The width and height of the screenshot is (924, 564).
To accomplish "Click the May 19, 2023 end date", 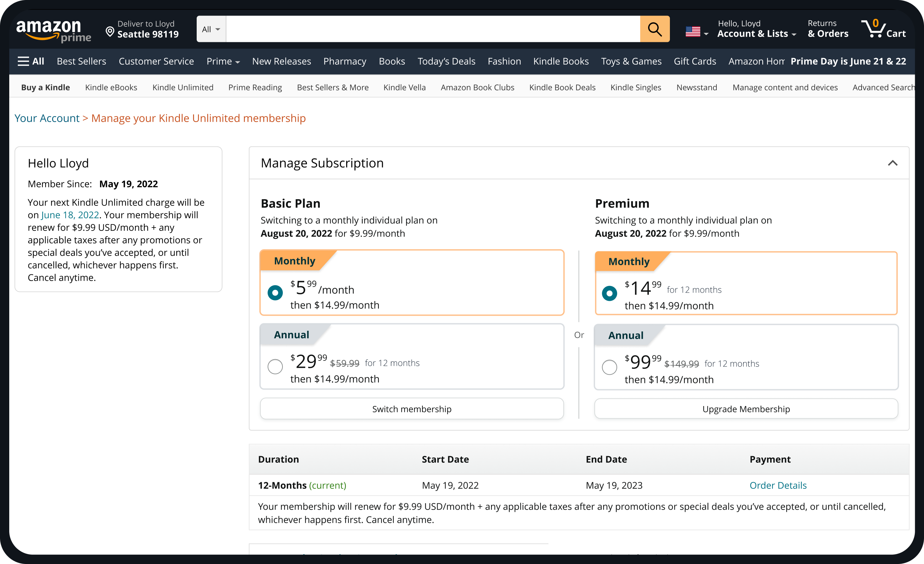I will (614, 485).
